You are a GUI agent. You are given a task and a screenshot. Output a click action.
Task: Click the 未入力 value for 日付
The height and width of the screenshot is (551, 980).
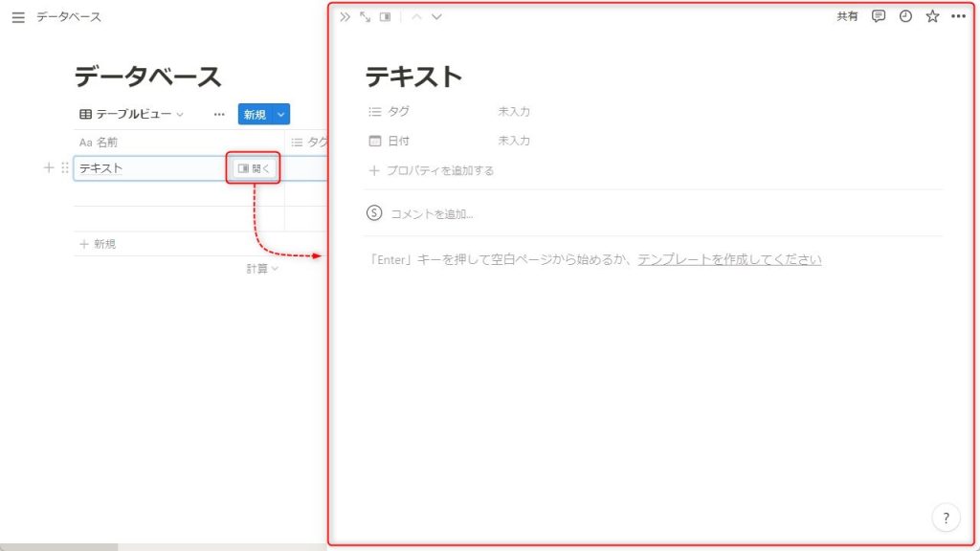click(x=514, y=141)
